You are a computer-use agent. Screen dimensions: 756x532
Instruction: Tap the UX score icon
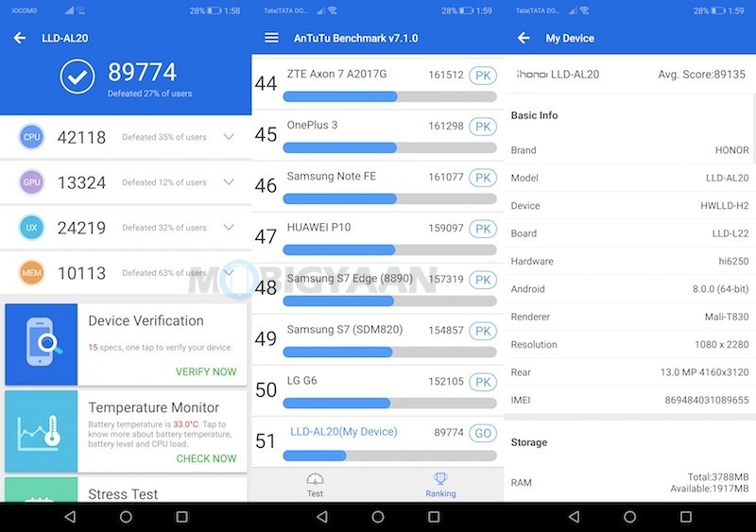point(32,228)
